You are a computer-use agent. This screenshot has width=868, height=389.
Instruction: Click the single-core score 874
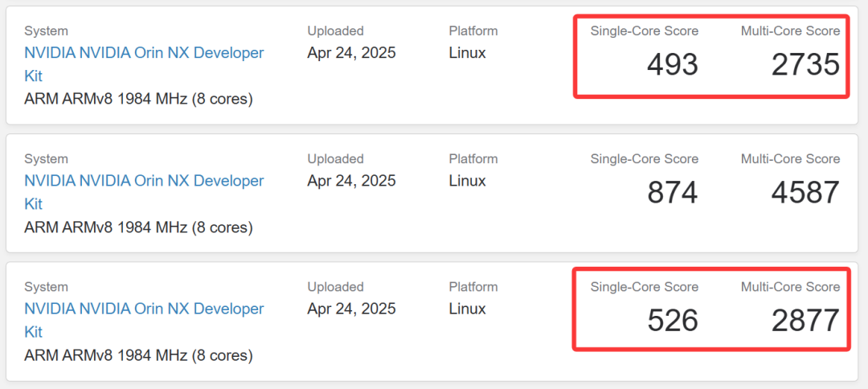click(673, 193)
